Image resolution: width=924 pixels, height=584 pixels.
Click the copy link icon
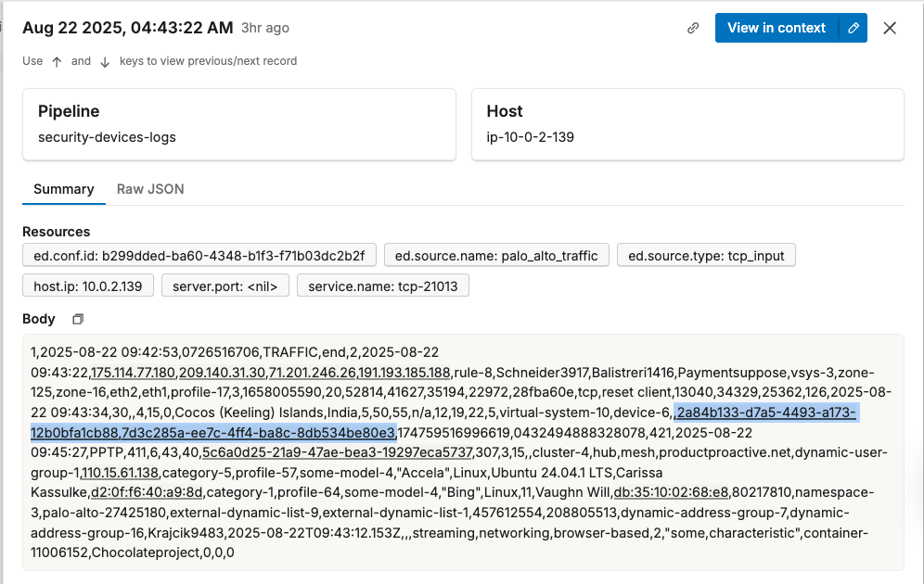pyautogui.click(x=693, y=28)
